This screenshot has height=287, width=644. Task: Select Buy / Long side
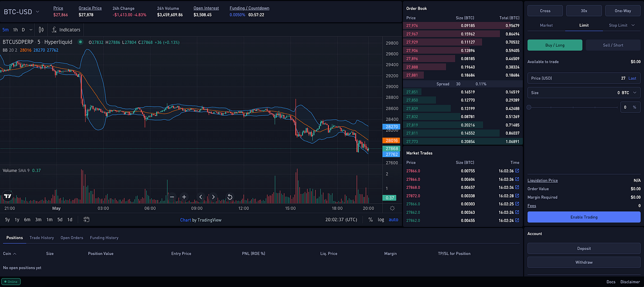555,45
